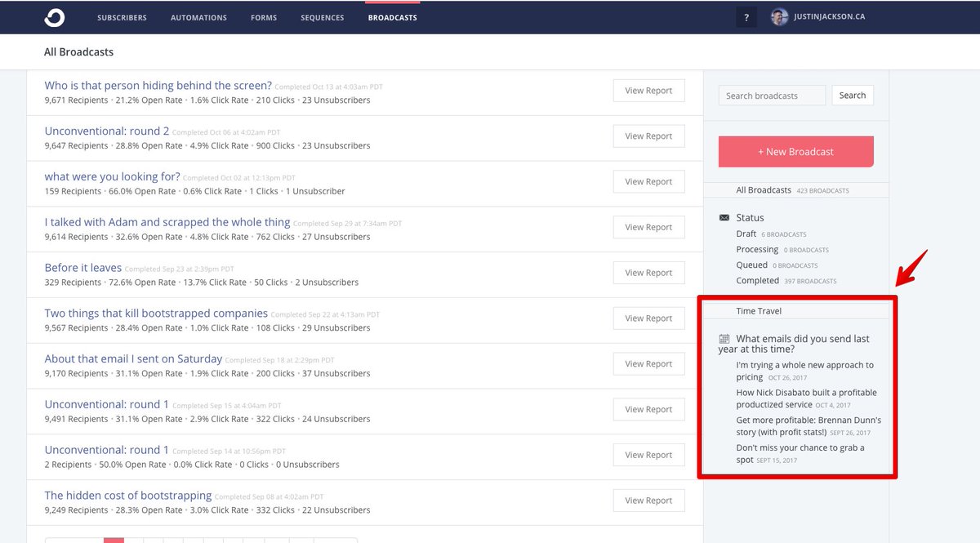Viewport: 980px width, 543px height.
Task: Open the Forms tab
Action: click(264, 17)
